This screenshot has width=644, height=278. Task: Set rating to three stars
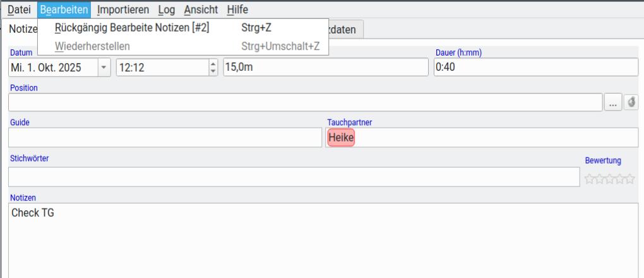(610, 179)
